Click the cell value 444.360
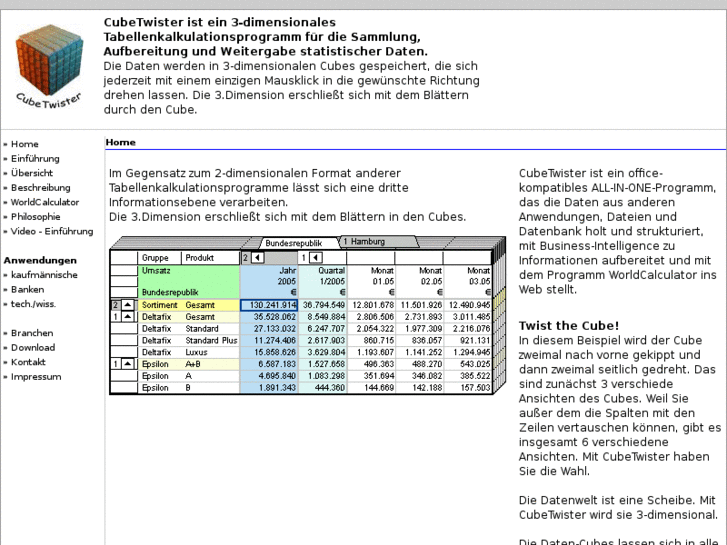This screenshot has height=545, width=727. [x=323, y=388]
